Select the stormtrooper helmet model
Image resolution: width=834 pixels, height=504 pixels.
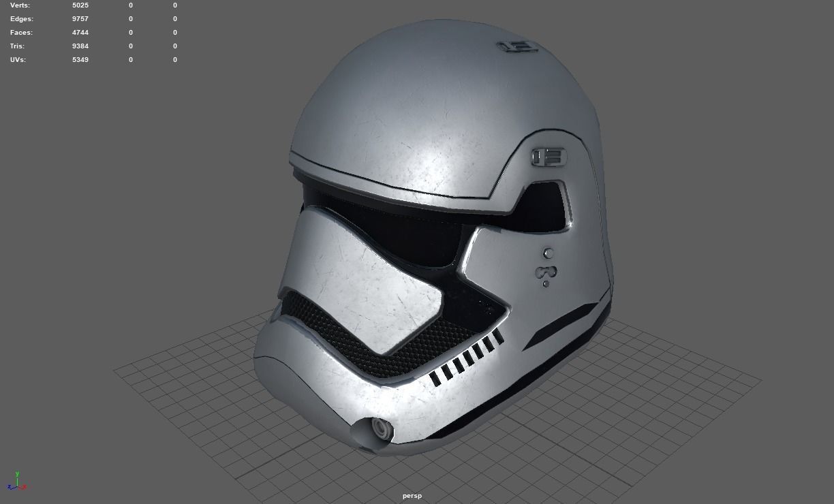coord(433,238)
